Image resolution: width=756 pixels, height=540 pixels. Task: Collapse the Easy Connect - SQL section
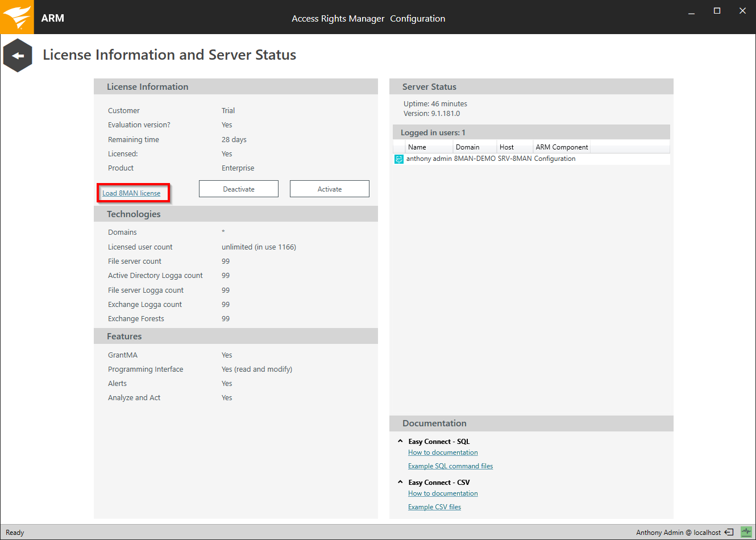click(x=400, y=441)
